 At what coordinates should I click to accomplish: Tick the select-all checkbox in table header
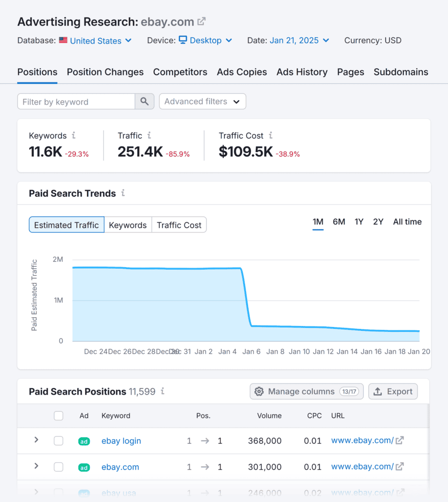58,416
